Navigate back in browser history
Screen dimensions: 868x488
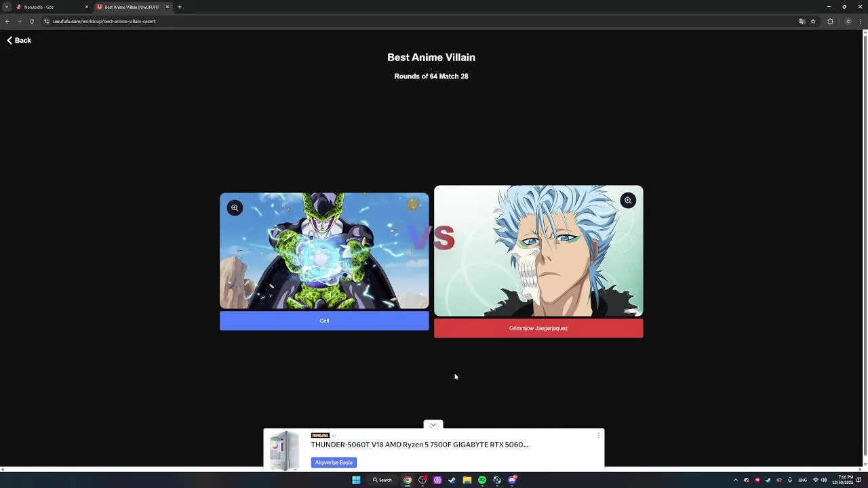7,21
